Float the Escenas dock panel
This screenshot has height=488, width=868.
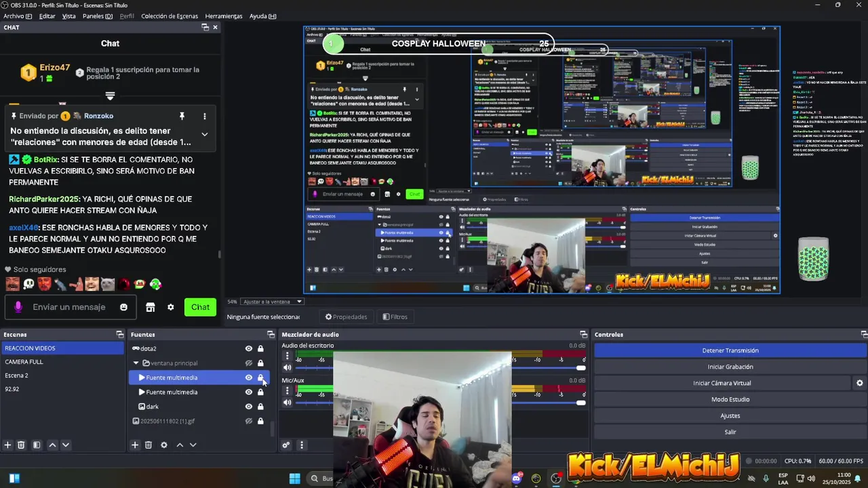[x=120, y=334]
